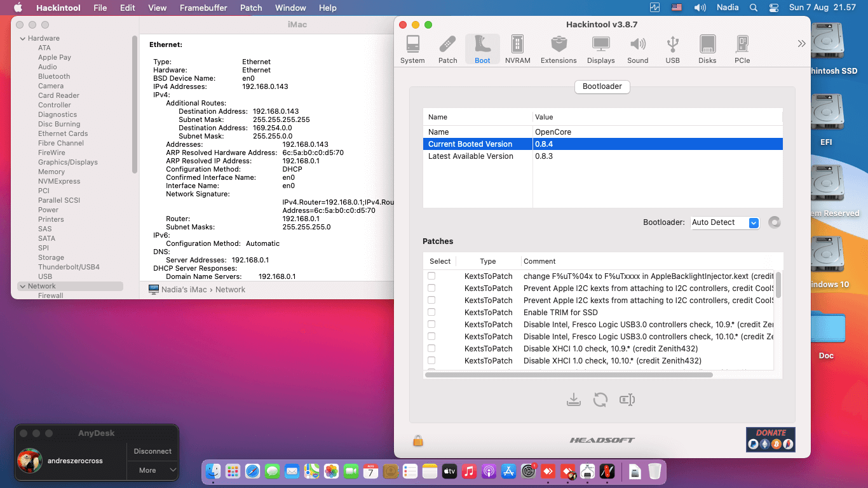This screenshot has width=868, height=488.
Task: Refresh the bootloader information
Action: tap(600, 400)
